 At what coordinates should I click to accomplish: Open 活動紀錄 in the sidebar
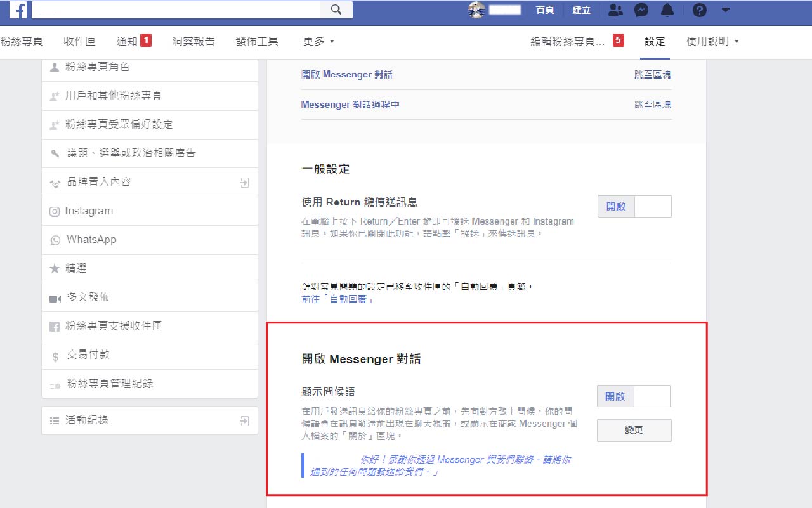[150, 420]
